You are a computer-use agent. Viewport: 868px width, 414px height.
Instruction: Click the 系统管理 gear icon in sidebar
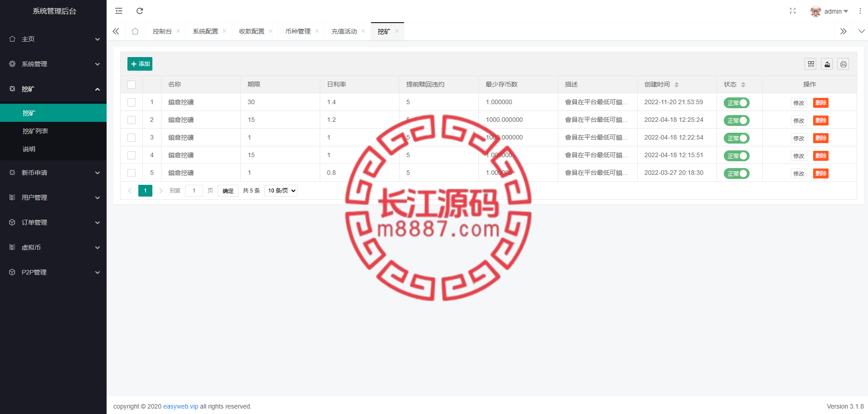pyautogui.click(x=12, y=64)
